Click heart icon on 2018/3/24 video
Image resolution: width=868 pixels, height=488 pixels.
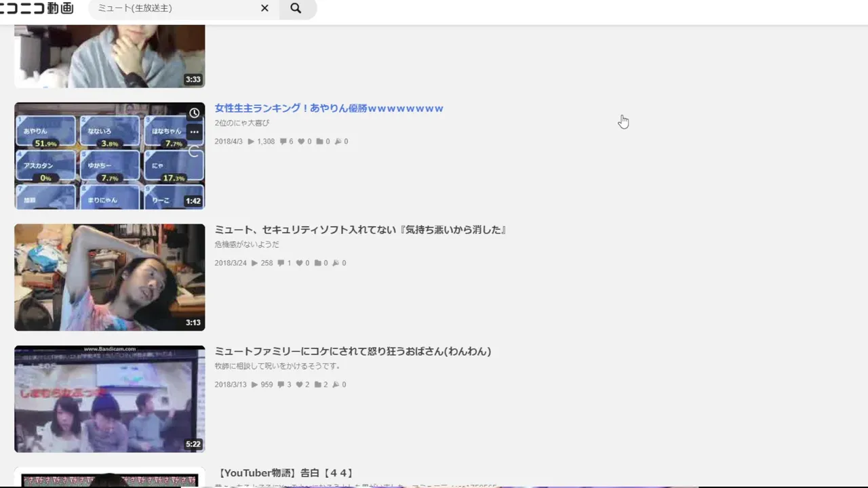pos(299,263)
